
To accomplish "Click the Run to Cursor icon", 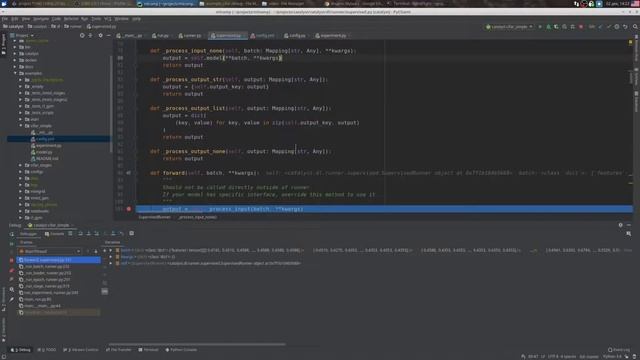I will click(x=121, y=233).
